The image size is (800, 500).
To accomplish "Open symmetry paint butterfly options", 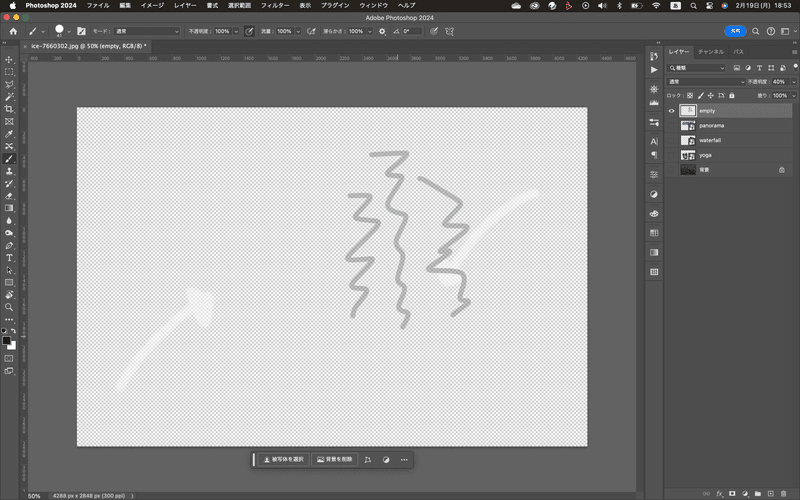I will (449, 31).
